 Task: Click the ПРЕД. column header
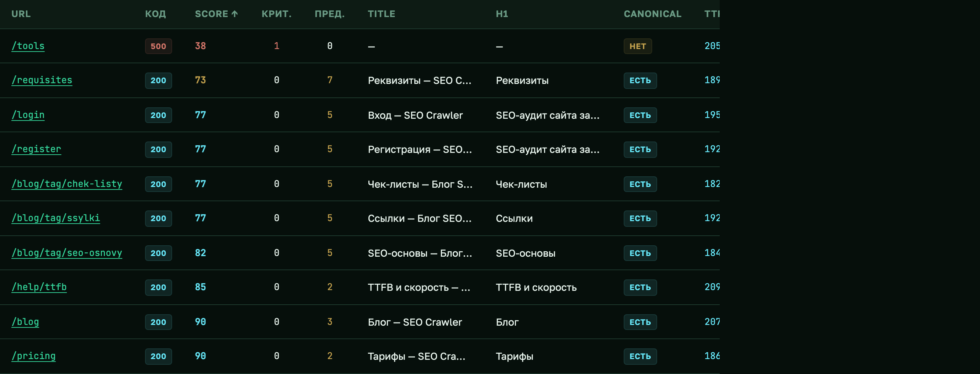pyautogui.click(x=330, y=14)
